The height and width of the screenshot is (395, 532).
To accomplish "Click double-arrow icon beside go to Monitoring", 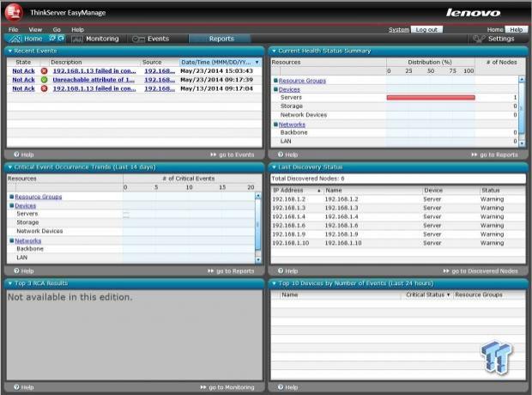I will point(203,387).
